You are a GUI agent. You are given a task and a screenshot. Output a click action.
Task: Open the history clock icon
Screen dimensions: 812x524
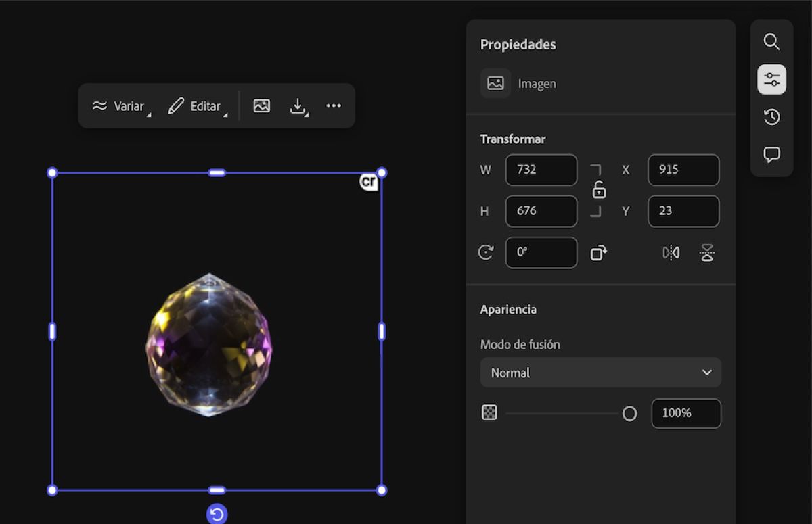[771, 118]
